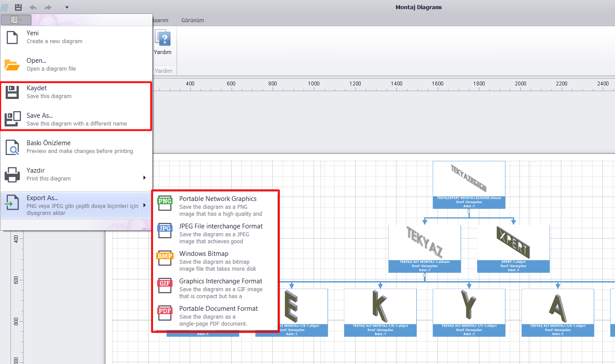This screenshot has width=615, height=364.
Task: Click the redo arrow in title bar
Action: [48, 7]
